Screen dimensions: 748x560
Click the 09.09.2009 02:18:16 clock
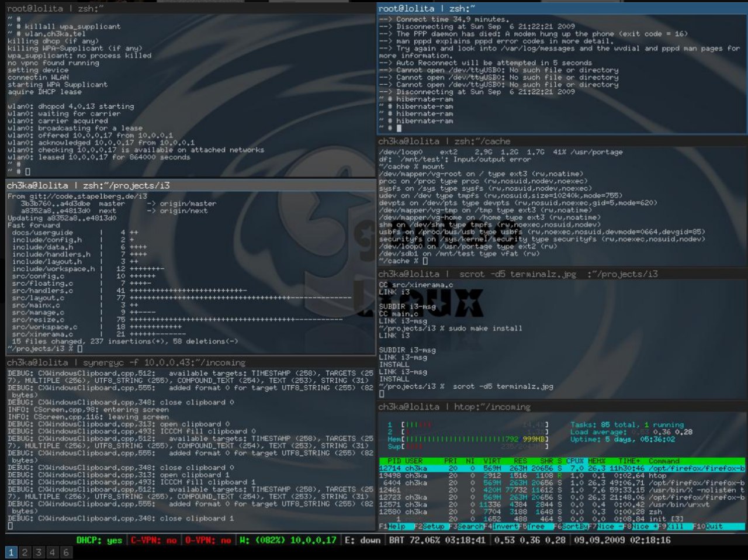click(622, 540)
